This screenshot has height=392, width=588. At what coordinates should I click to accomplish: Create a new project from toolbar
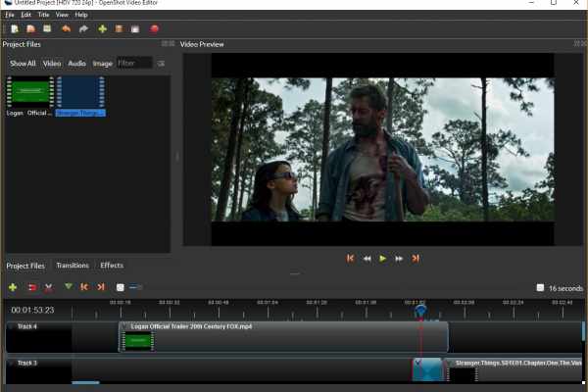point(15,28)
